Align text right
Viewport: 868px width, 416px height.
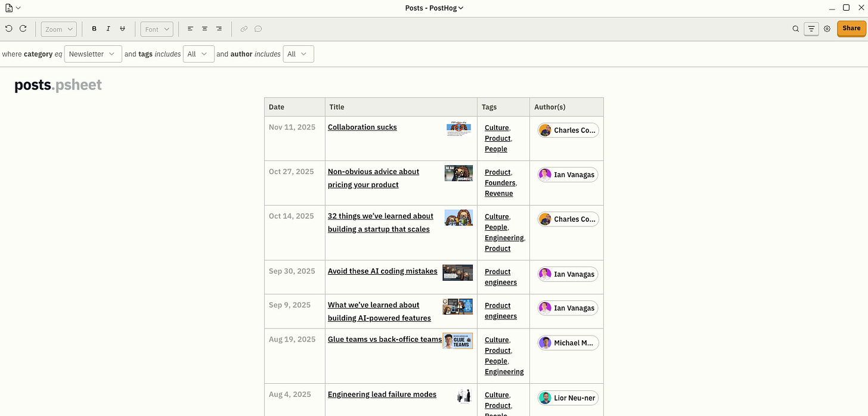click(219, 29)
